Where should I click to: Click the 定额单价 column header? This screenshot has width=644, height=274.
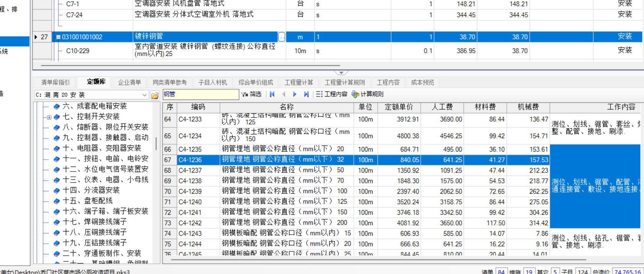point(399,107)
